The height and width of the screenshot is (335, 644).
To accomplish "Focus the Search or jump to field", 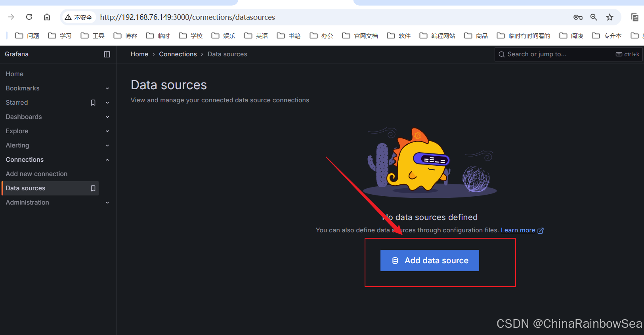I will 569,54.
